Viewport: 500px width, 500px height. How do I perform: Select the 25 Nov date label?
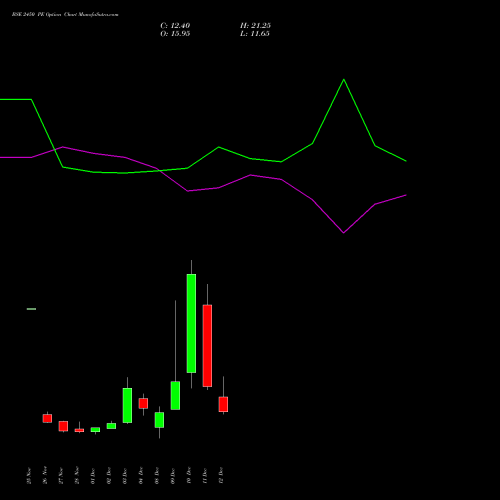click(x=29, y=476)
